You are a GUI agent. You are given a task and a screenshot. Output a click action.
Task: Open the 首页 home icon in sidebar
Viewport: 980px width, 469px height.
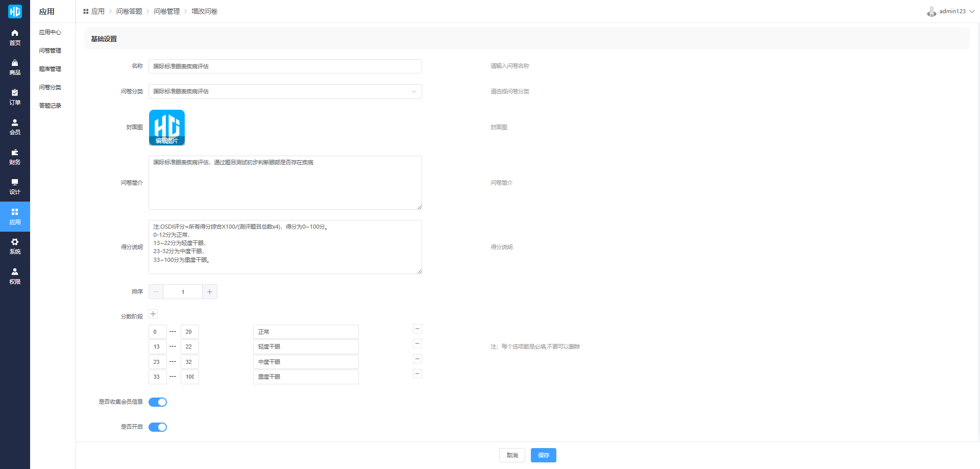15,33
